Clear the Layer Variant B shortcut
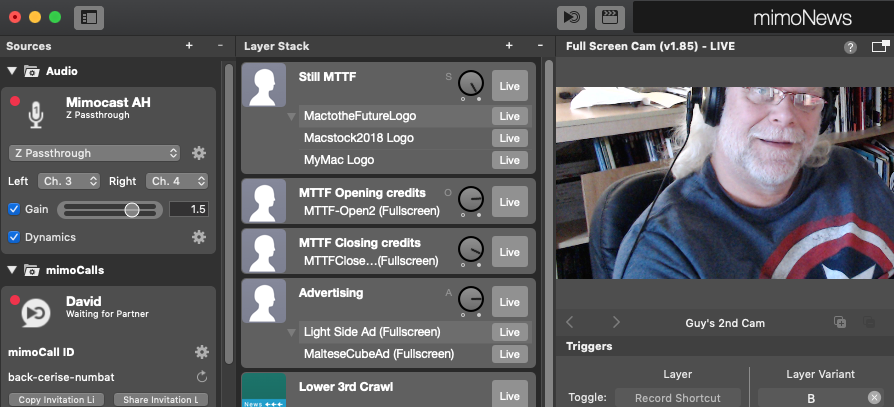Image resolution: width=894 pixels, height=407 pixels. tap(874, 398)
